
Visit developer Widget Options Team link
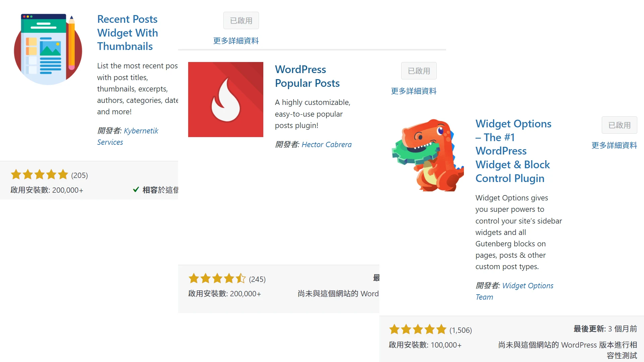pyautogui.click(x=515, y=291)
